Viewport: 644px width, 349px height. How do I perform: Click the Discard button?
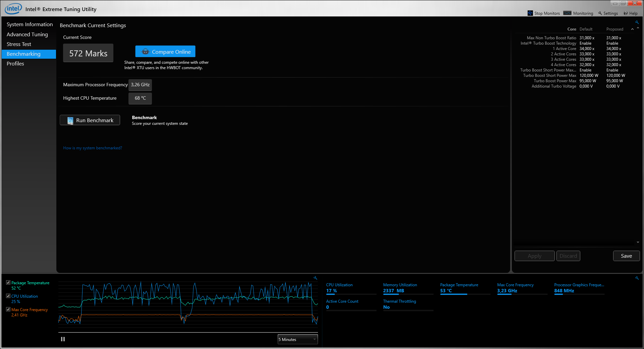point(568,256)
